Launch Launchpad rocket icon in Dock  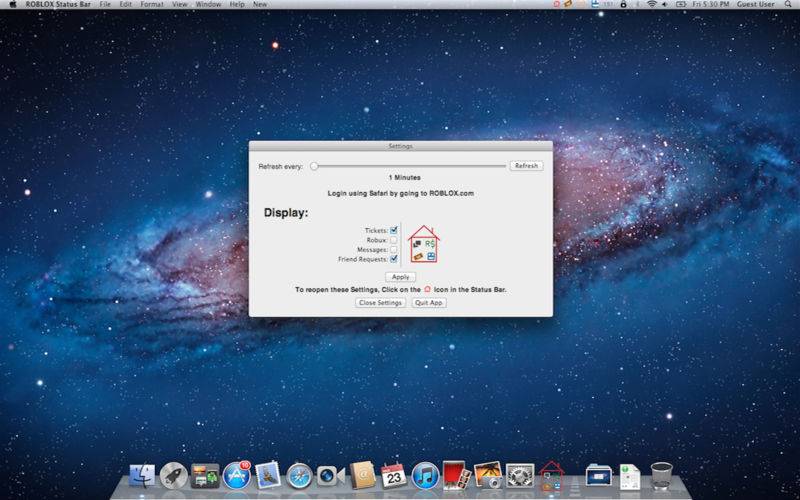(x=173, y=476)
